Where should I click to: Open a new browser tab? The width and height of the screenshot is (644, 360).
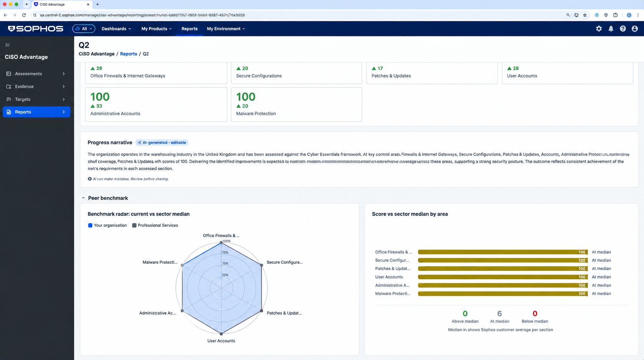tap(98, 5)
